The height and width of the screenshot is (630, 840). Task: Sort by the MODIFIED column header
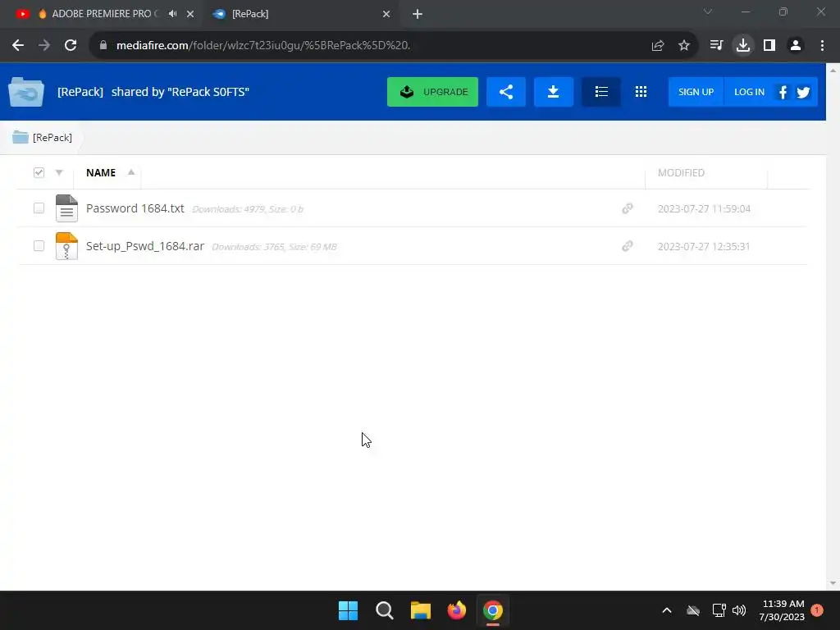point(681,172)
